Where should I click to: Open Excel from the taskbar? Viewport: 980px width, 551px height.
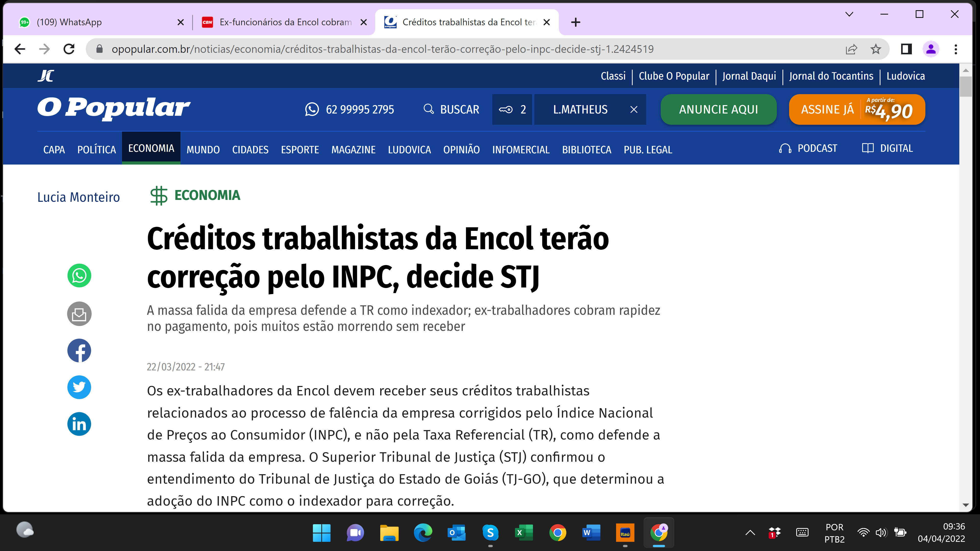(x=523, y=533)
